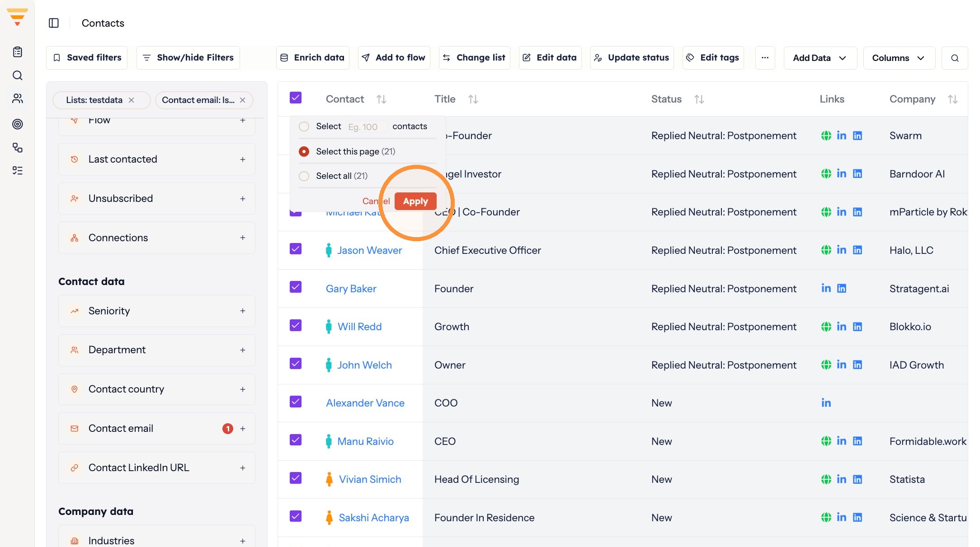The width and height of the screenshot is (980, 547).
Task: Remove the Lists: testdata filter chip
Action: pos(132,100)
